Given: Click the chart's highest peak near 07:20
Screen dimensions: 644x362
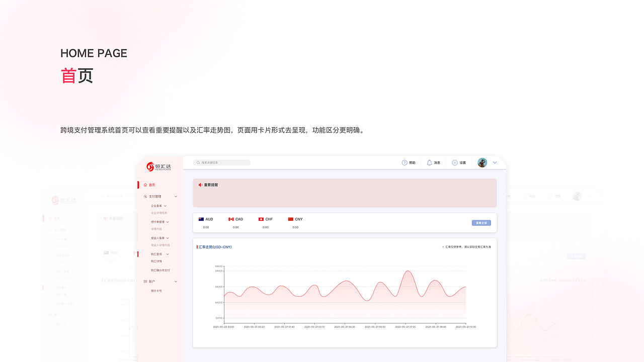Looking at the screenshot, I should pyautogui.click(x=408, y=271).
